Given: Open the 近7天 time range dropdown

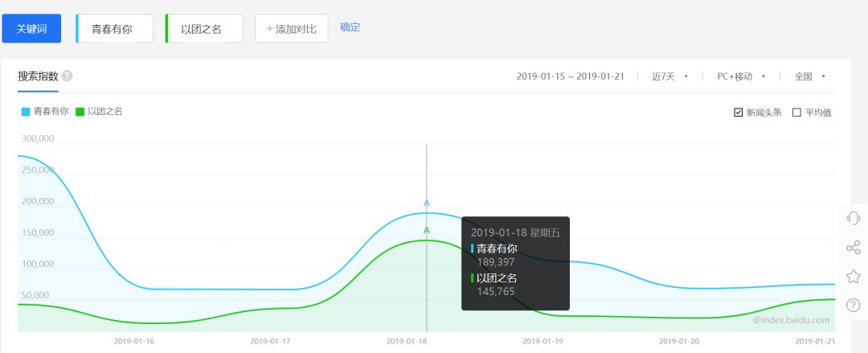Looking at the screenshot, I should coord(669,76).
